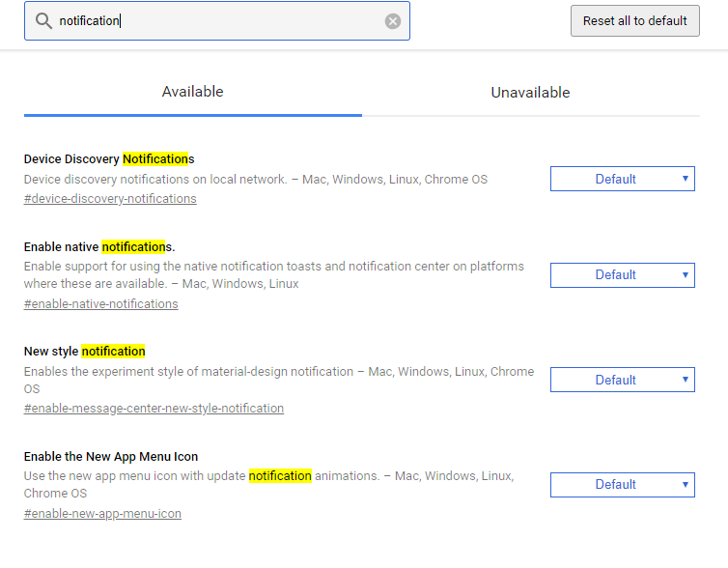Follow the #enable-native-notifications link
Screen dimensions: 728x568
(x=101, y=304)
